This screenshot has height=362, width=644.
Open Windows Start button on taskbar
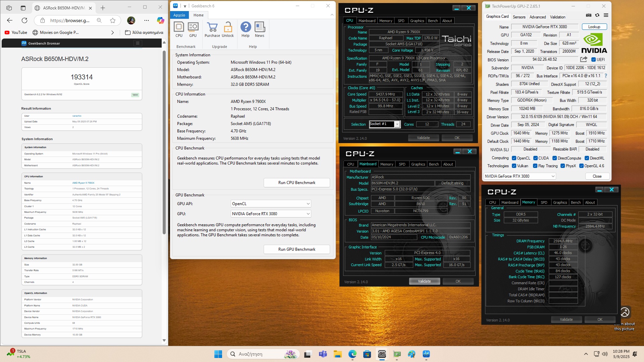pos(218,354)
